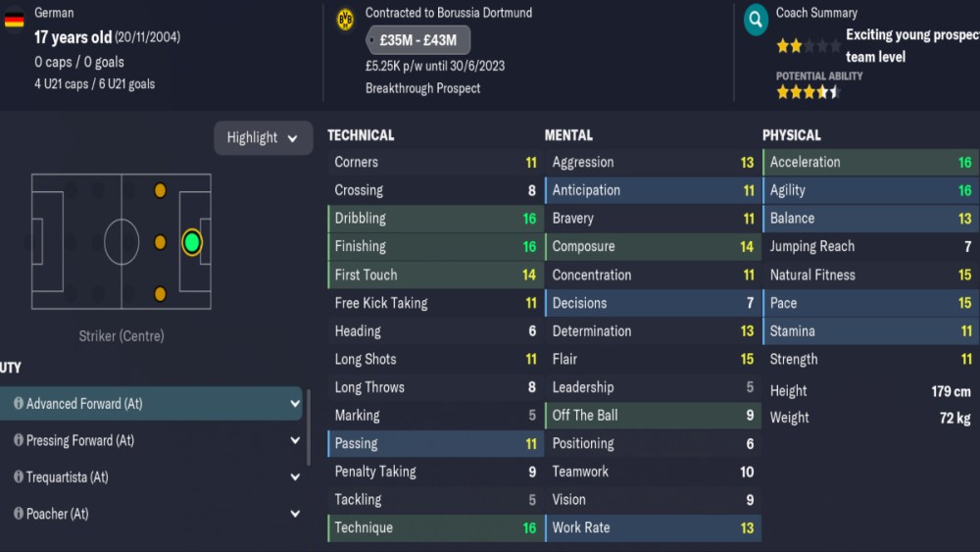
Task: Select the green striker position marker
Action: 192,242
